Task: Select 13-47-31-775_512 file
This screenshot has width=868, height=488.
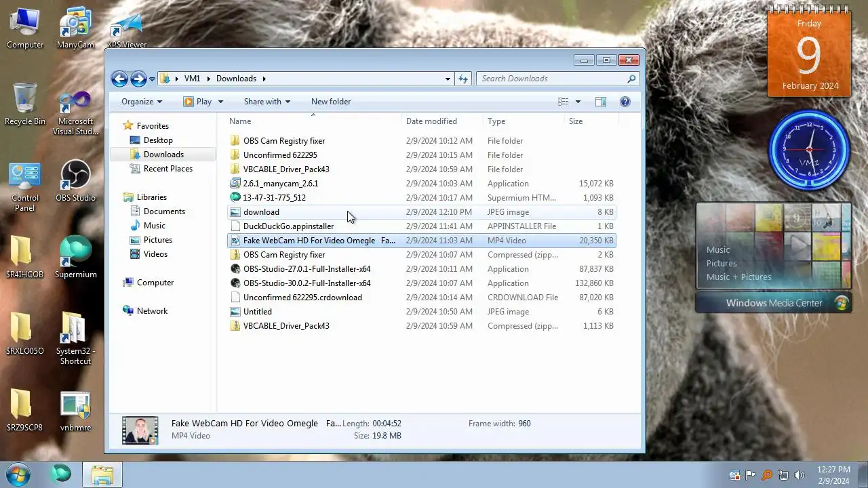Action: coord(421,198)
